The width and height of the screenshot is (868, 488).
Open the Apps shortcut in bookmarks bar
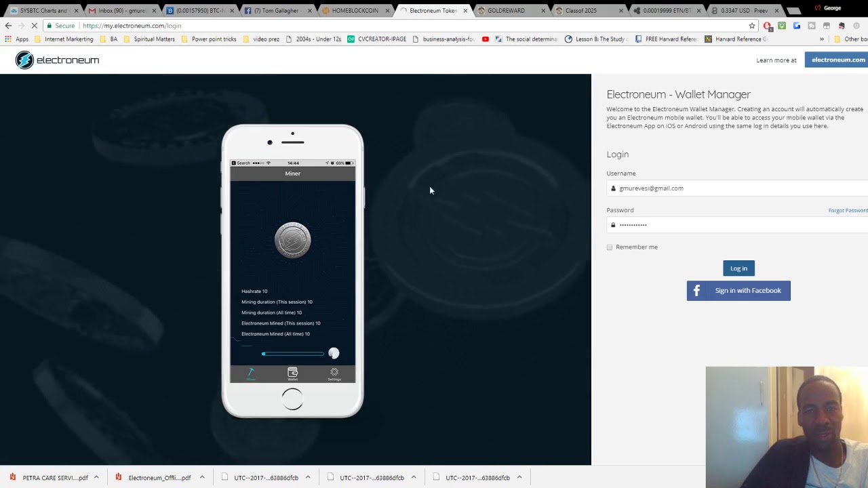point(17,39)
